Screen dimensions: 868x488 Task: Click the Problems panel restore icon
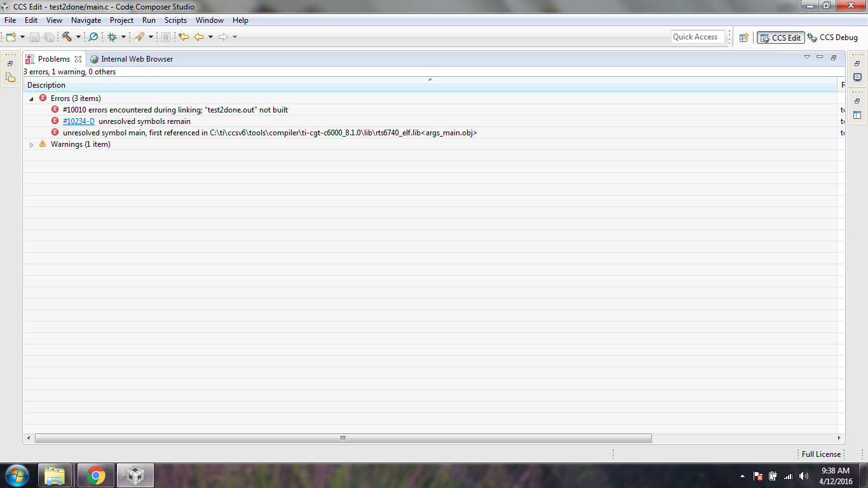(834, 58)
